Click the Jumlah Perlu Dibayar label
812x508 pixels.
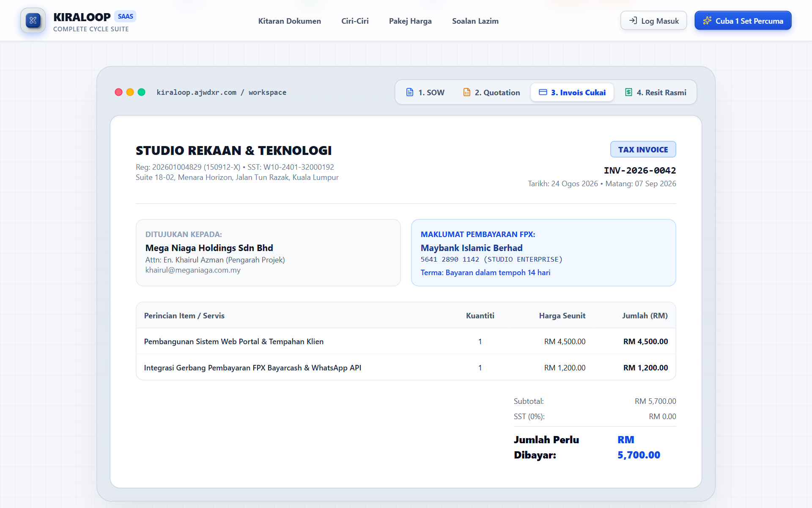point(546,447)
